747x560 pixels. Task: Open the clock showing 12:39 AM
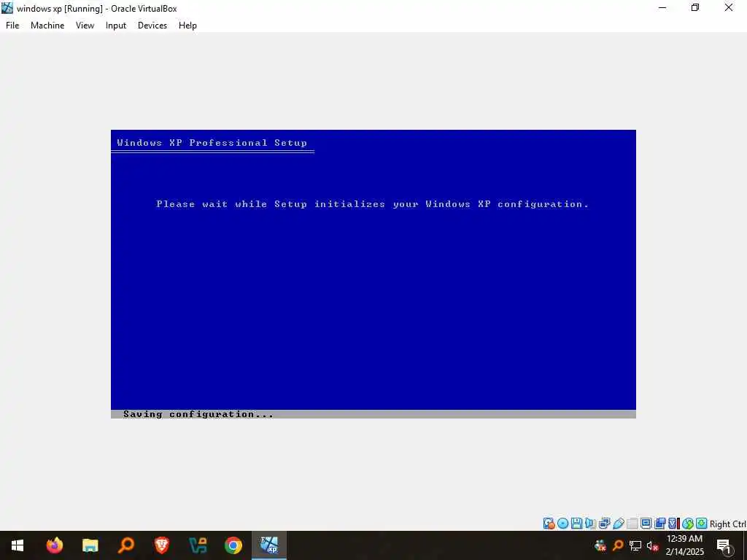tap(684, 545)
